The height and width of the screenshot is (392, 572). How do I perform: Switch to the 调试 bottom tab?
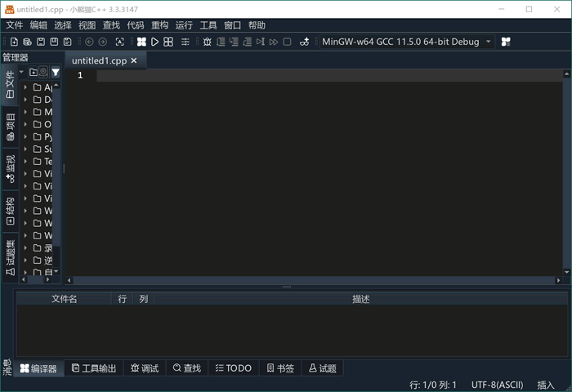coord(144,368)
